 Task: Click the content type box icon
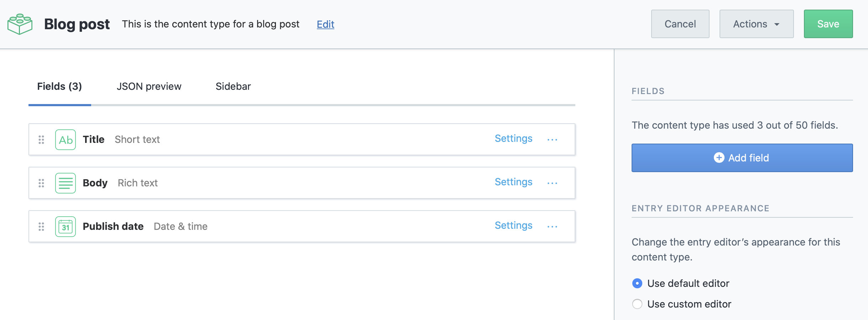click(20, 24)
